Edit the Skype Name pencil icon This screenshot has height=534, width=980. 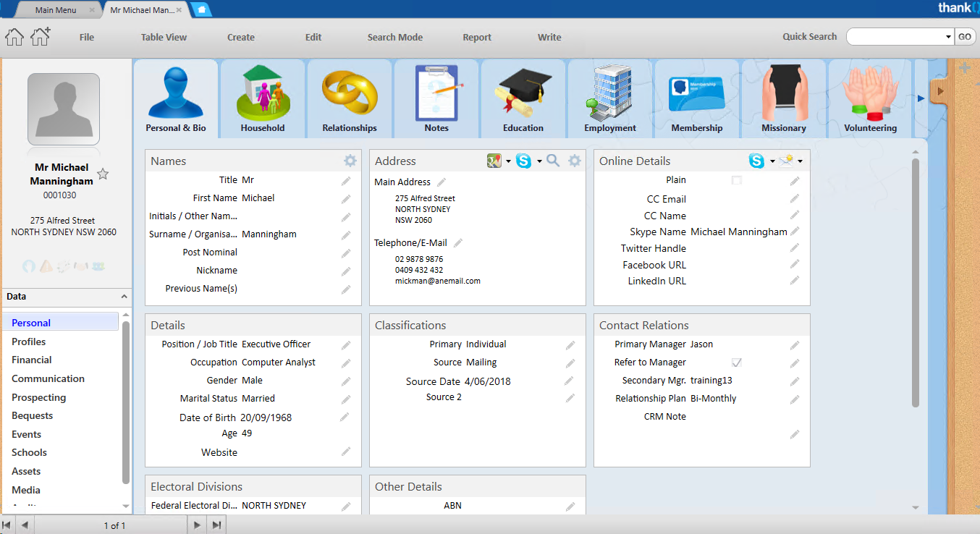795,232
